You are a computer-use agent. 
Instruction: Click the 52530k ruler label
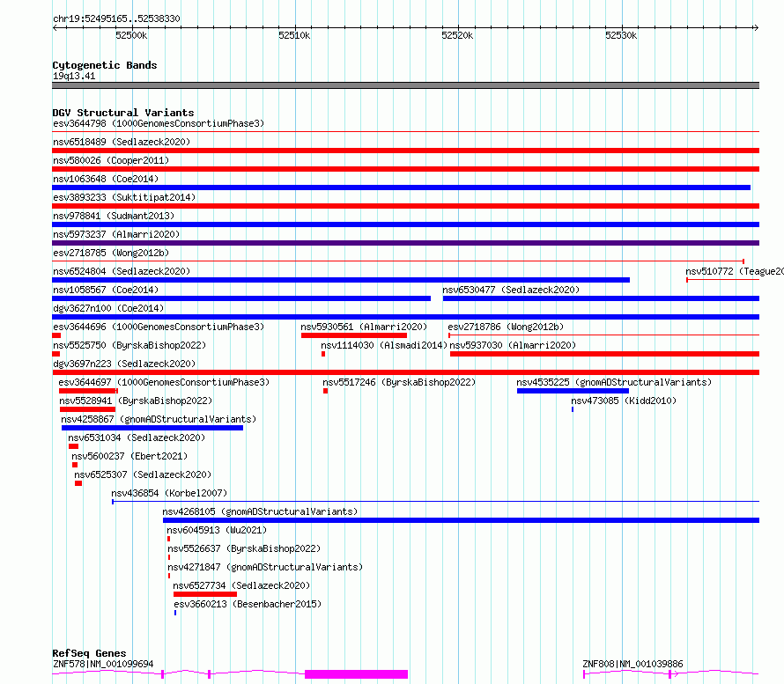pos(621,35)
